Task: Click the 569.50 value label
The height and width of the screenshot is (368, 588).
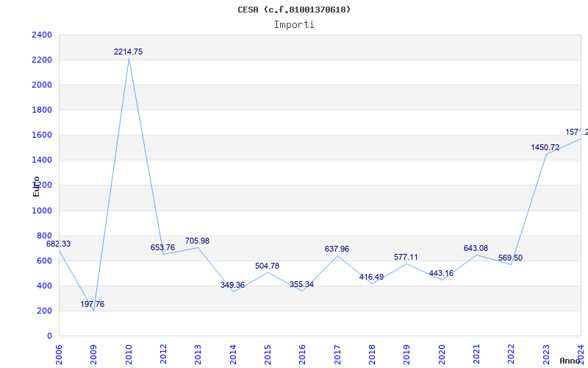Action: [x=510, y=258]
